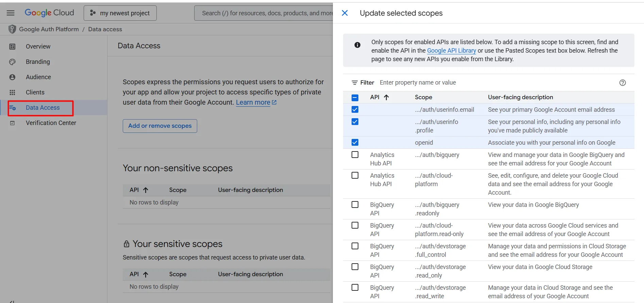Check the bigquery.readonly scope checkbox
Viewport: 644px width, 303px height.
click(355, 204)
